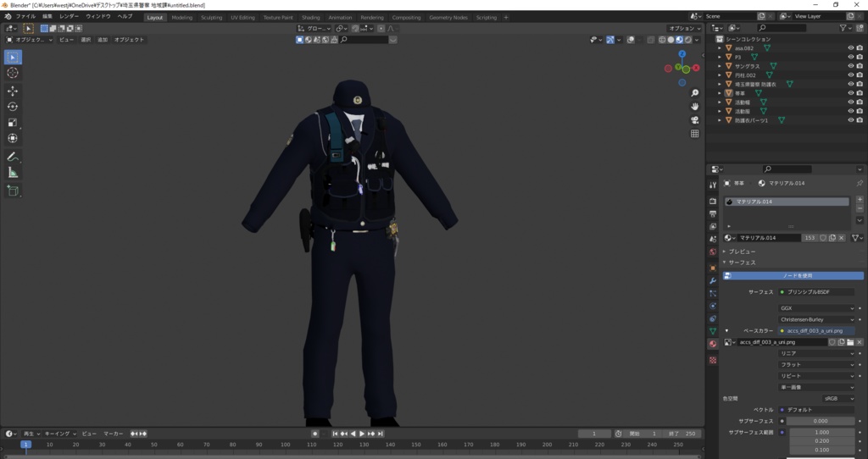Open the オブジェクト mode dropdown
This screenshot has height=459, width=868.
pos(30,40)
